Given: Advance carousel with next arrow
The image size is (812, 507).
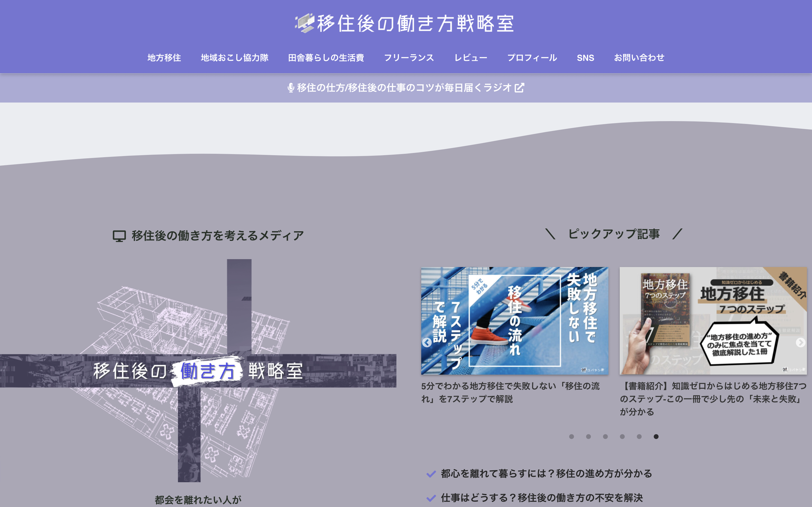Looking at the screenshot, I should point(800,342).
